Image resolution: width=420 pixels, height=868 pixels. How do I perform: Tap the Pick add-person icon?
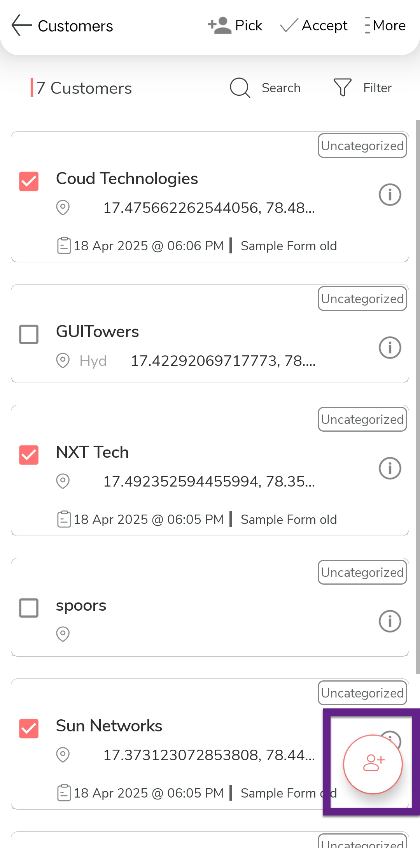tap(220, 26)
